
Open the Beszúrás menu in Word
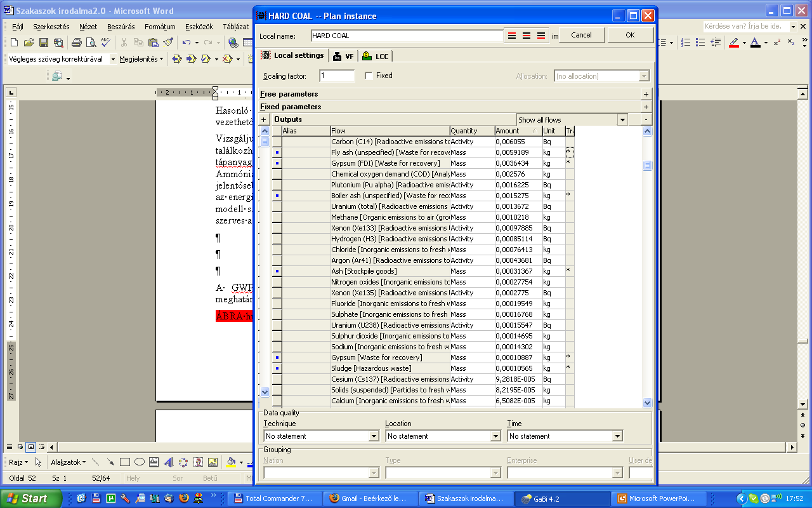click(121, 27)
